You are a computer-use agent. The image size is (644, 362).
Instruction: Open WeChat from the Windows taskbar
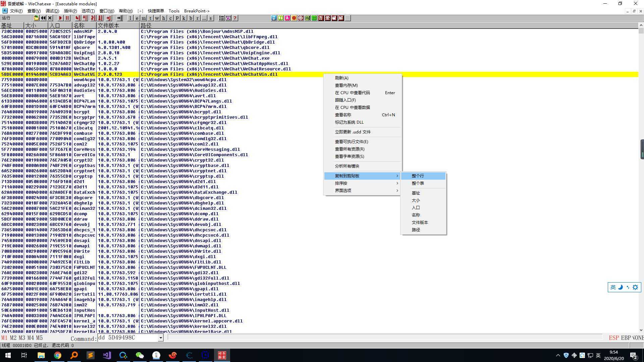(x=140, y=355)
